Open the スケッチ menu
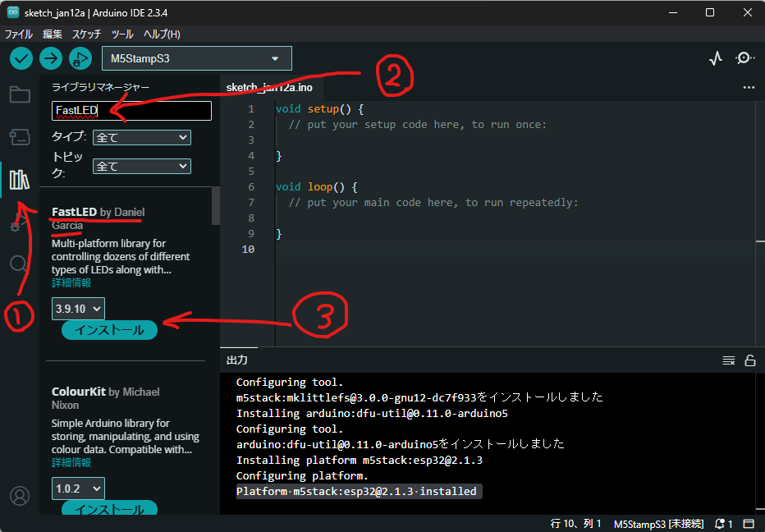Image resolution: width=765 pixels, height=532 pixels. point(86,34)
